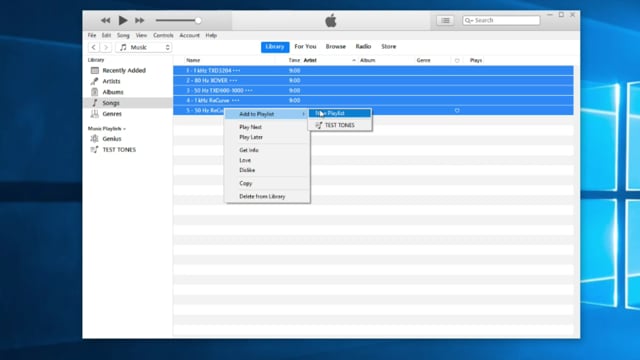Click the TEST TONES playlist icon in sidebar

coord(95,150)
